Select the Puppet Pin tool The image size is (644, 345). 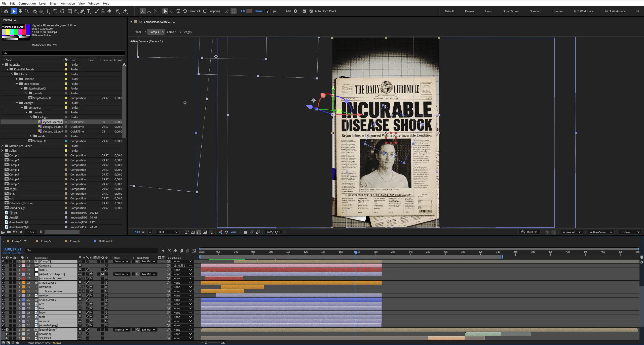(125, 11)
